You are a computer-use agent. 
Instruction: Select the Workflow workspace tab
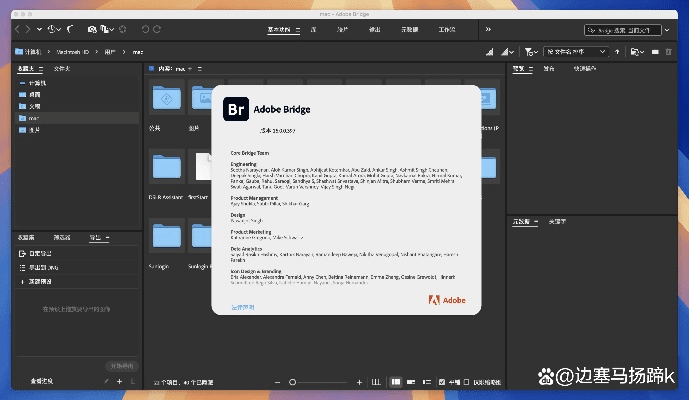click(x=447, y=30)
